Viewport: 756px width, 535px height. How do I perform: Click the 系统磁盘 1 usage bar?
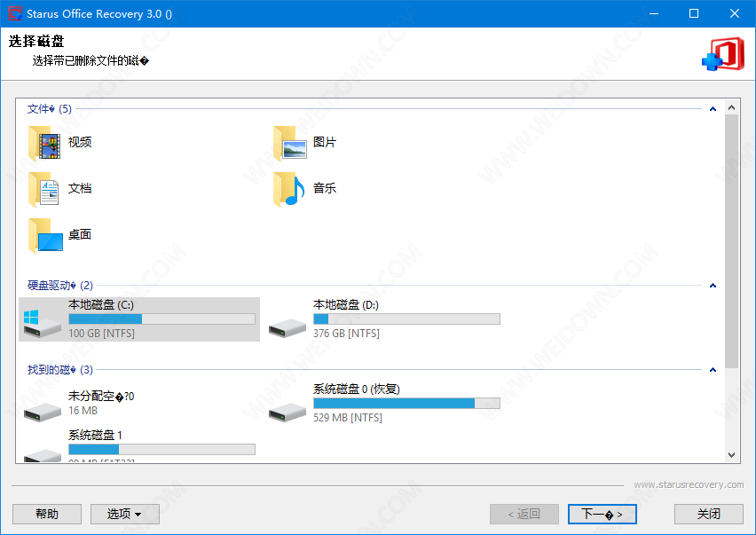pyautogui.click(x=162, y=449)
